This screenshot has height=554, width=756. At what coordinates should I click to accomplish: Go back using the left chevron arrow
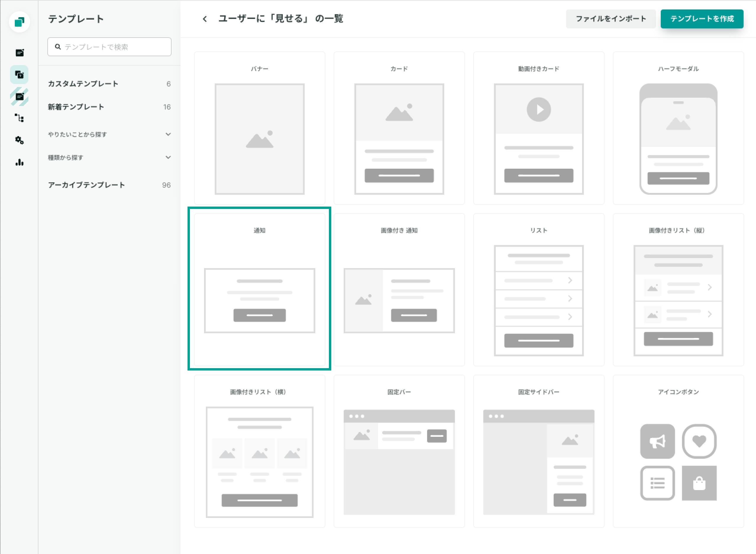tap(205, 19)
